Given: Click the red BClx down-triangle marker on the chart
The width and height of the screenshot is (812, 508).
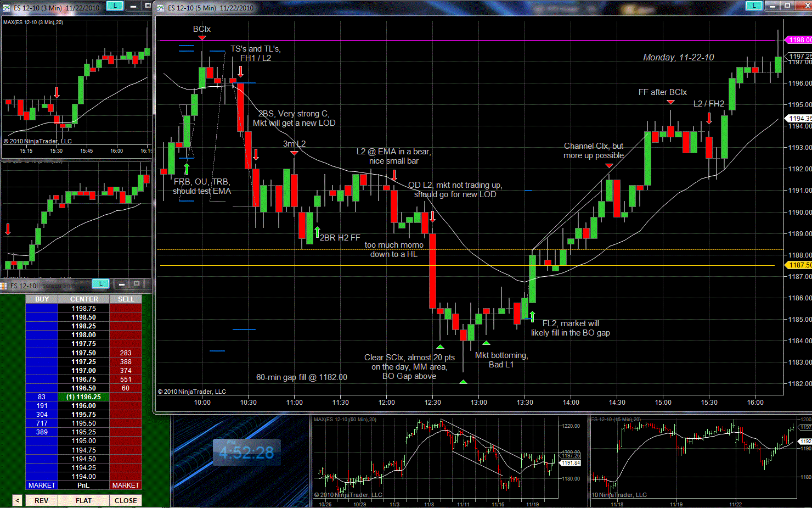Looking at the screenshot, I should (202, 37).
